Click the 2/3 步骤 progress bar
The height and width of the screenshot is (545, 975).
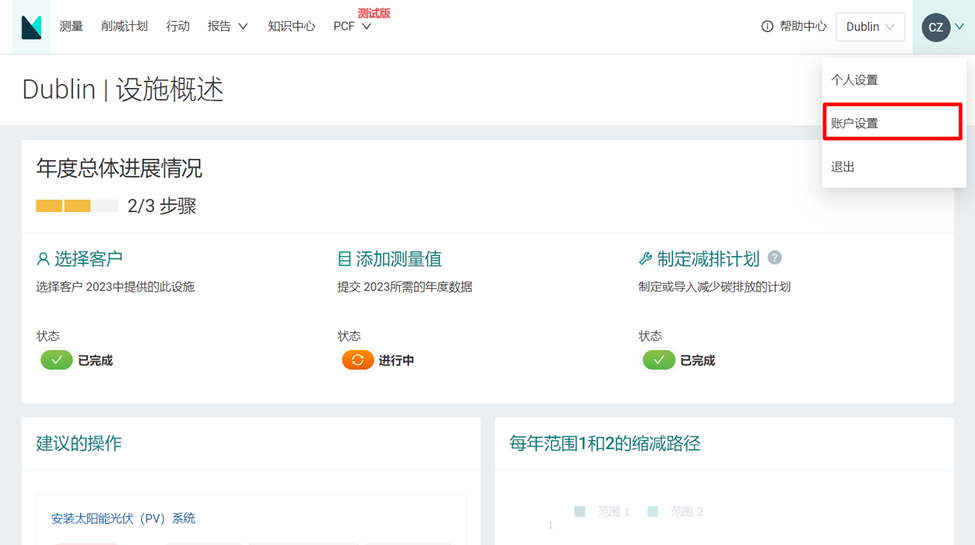click(77, 206)
